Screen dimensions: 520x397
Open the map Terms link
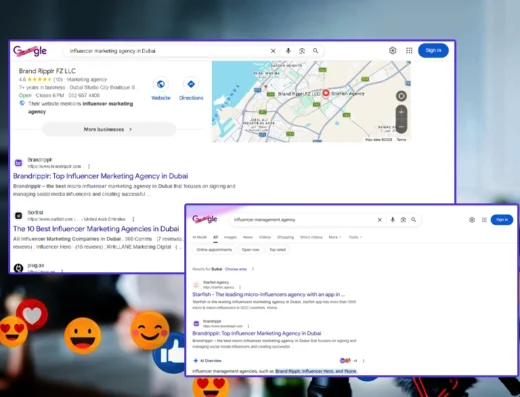point(401,140)
